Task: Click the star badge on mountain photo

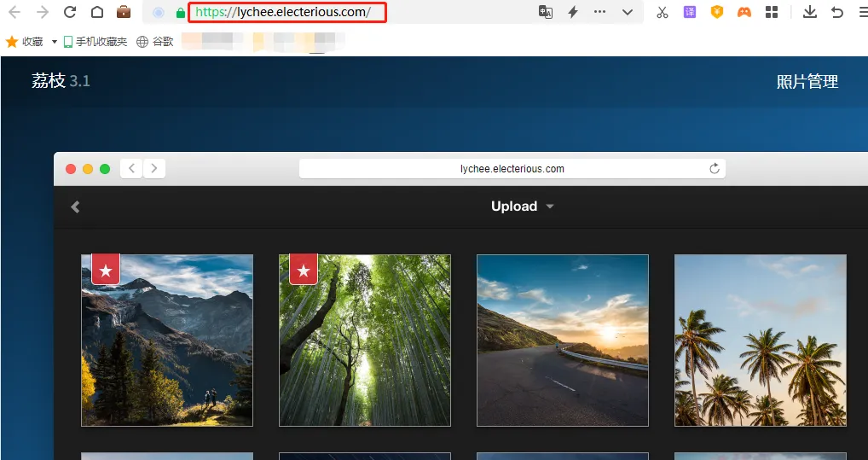Action: [x=106, y=270]
